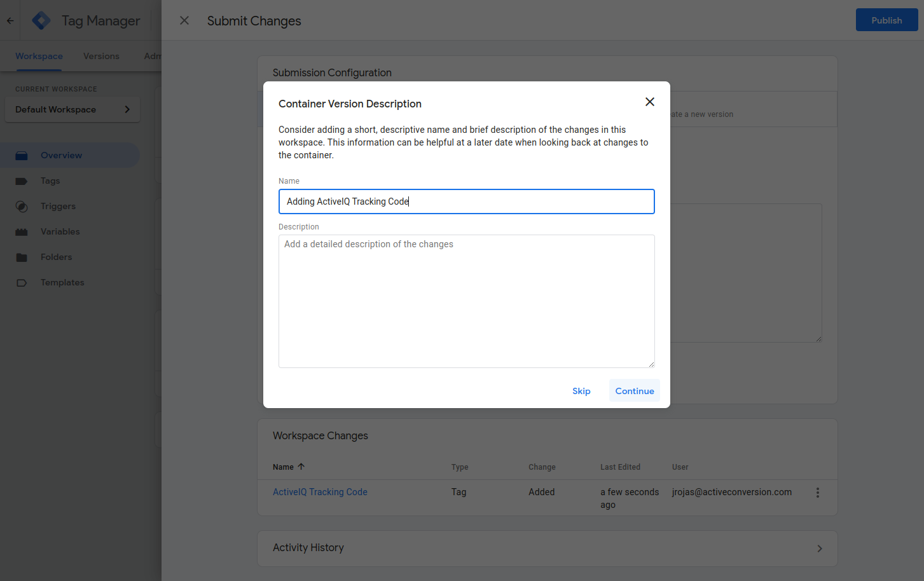Screen dimensions: 924x581
Task: Click the Continue button
Action: 635,391
